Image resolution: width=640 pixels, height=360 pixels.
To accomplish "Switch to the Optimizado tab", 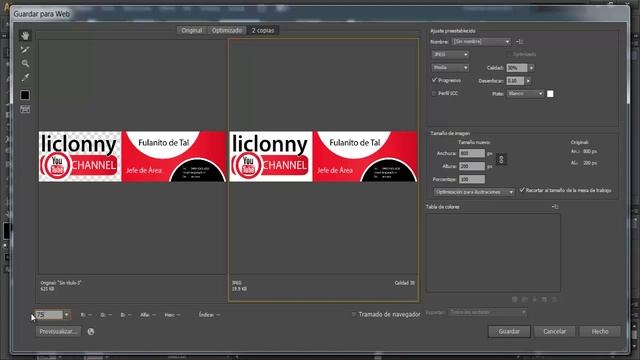I will tap(227, 31).
